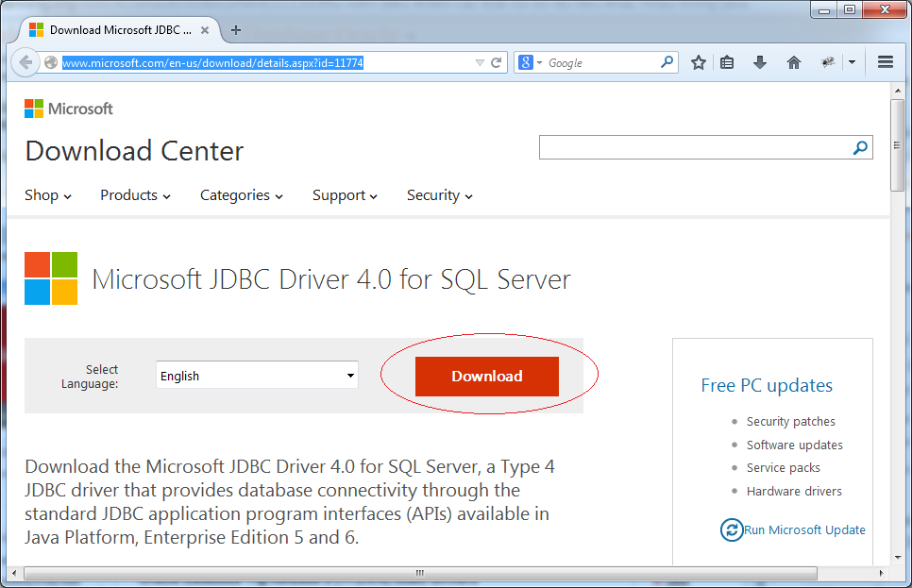The image size is (912, 588).
Task: Click the Run Microsoft Update refresh icon
Action: (732, 529)
